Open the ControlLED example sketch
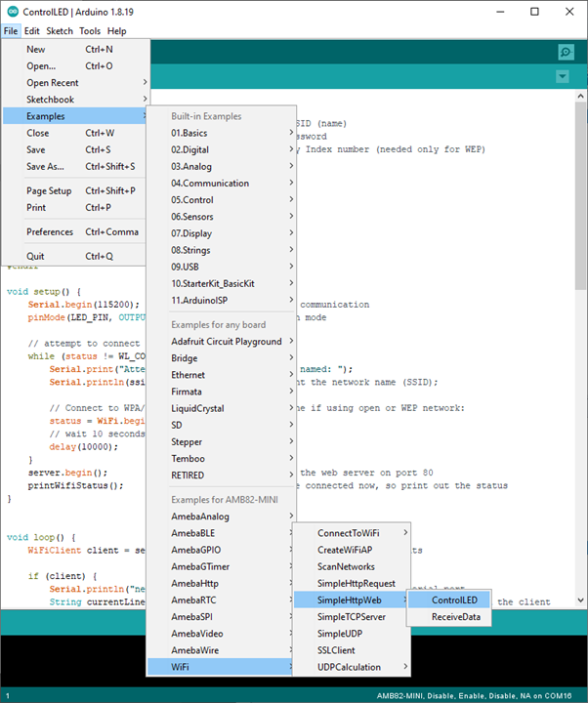The width and height of the screenshot is (588, 703). (454, 600)
